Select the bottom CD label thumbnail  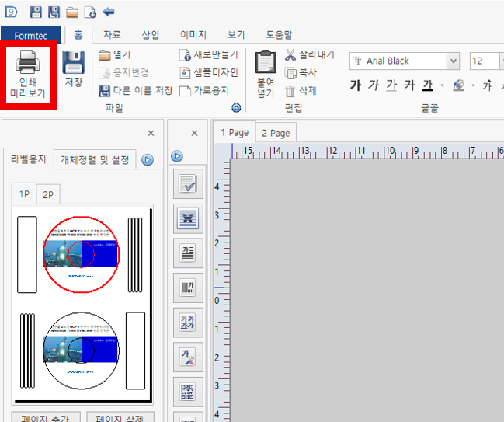click(x=80, y=349)
